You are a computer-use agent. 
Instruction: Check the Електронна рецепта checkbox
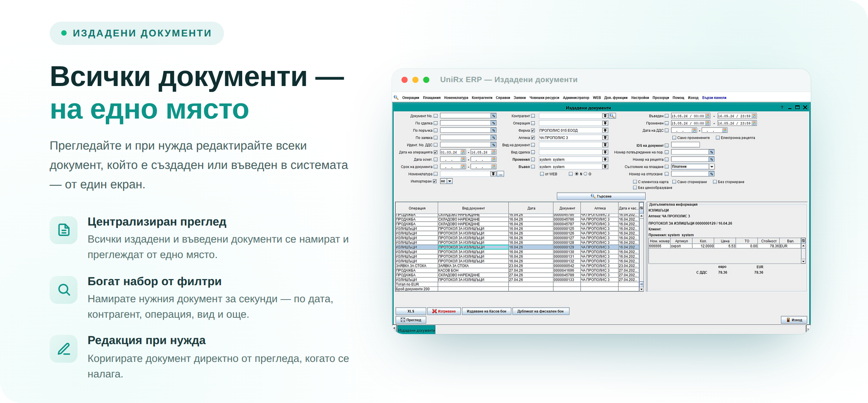[718, 138]
